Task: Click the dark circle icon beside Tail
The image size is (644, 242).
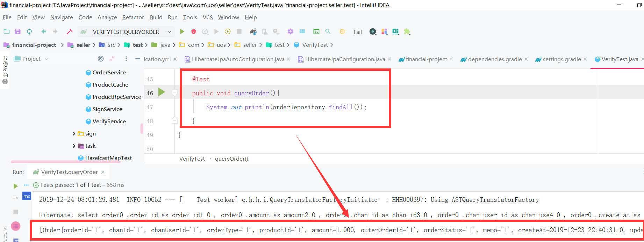Action: [373, 32]
